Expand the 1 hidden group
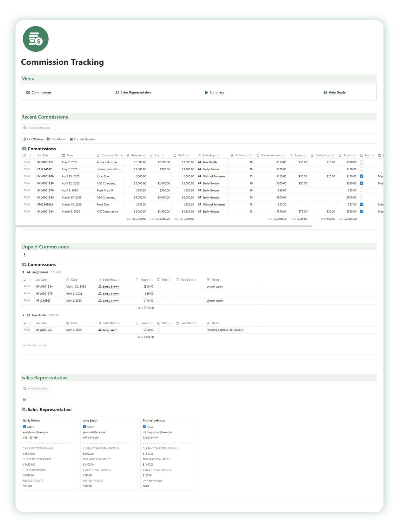The height and width of the screenshot is (532, 399). [x=35, y=345]
